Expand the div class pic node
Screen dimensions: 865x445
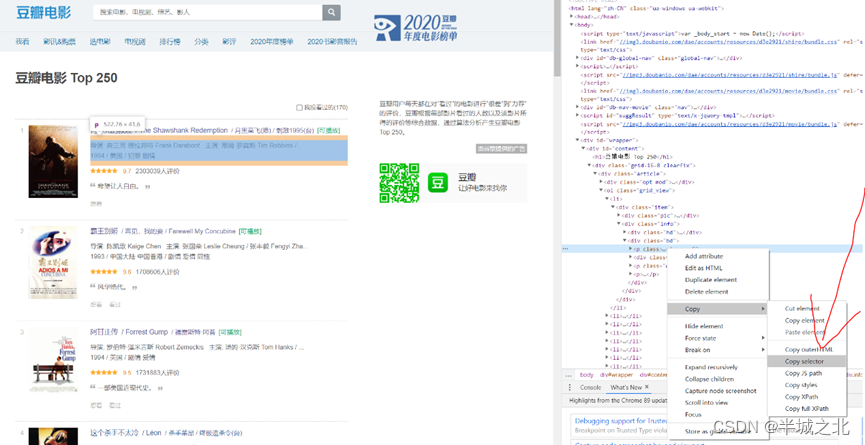coord(619,216)
